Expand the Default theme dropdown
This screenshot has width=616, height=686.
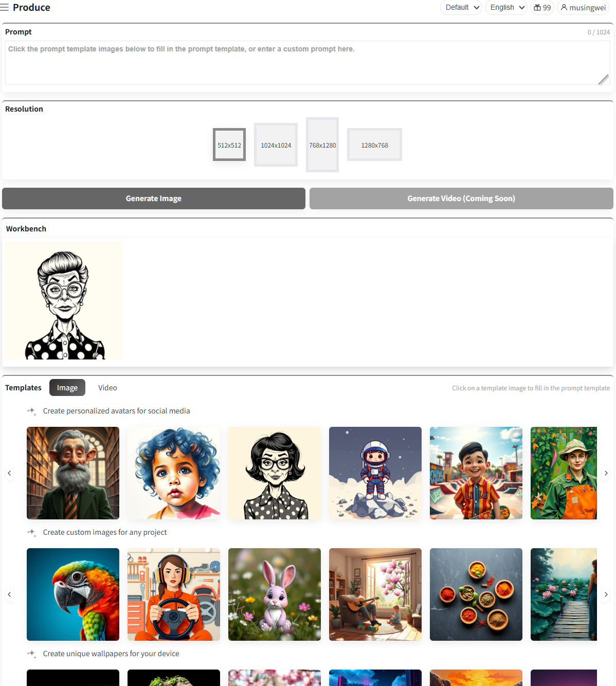(x=461, y=8)
